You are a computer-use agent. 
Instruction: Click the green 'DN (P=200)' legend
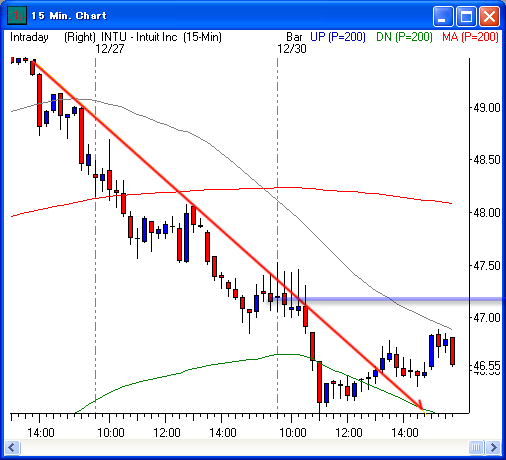[404, 37]
